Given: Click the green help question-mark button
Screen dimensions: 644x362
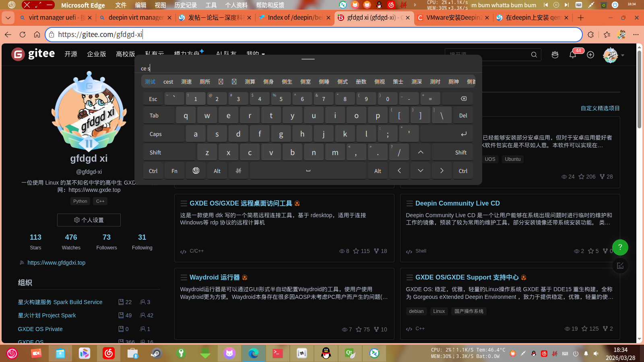Looking at the screenshot, I should pos(620,247).
